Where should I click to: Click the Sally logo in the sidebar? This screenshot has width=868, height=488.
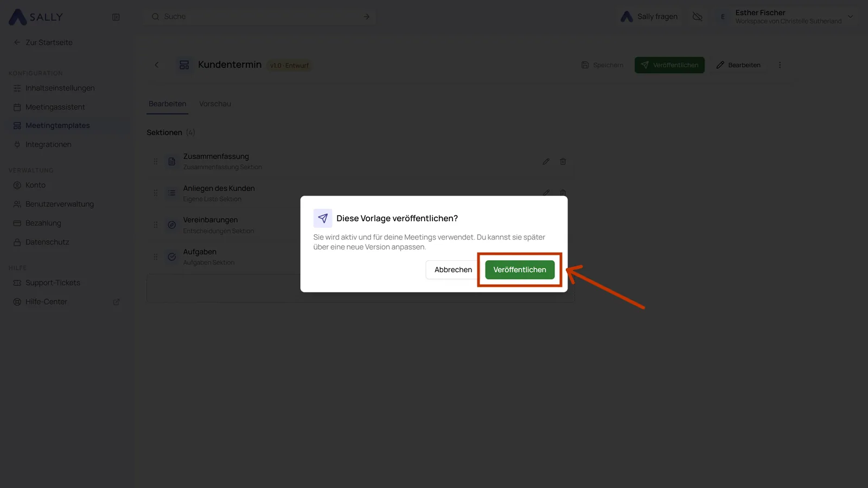pyautogui.click(x=36, y=17)
